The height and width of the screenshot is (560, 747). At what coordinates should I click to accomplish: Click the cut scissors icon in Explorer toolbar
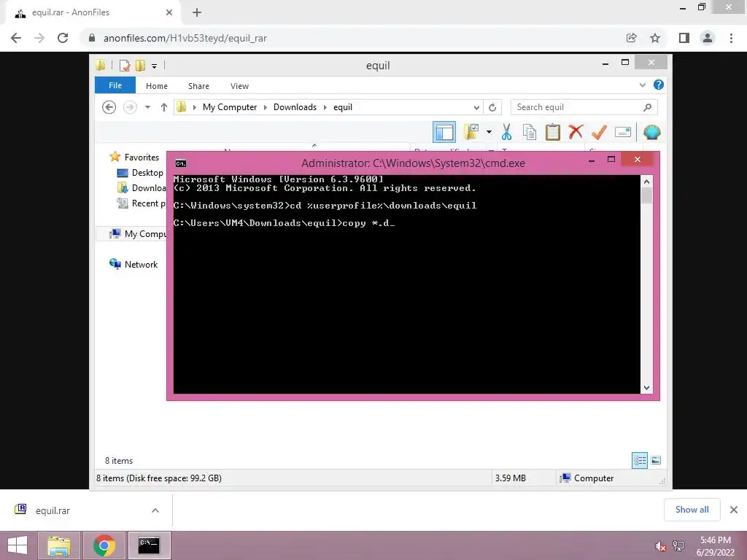(x=506, y=132)
